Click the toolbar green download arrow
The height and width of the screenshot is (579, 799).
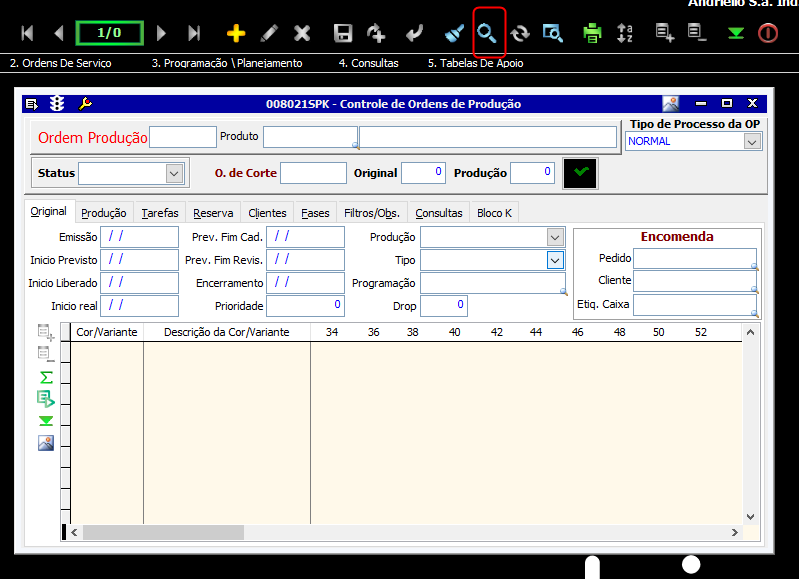click(x=736, y=34)
